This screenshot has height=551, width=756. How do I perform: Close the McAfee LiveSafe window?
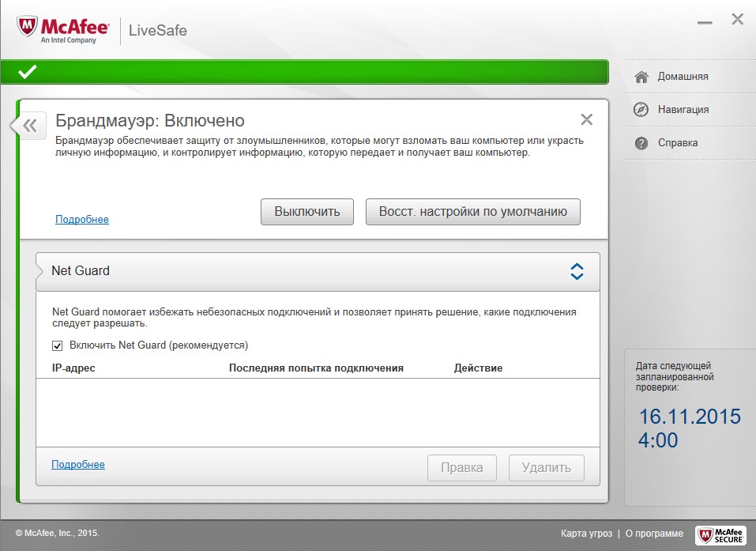pyautogui.click(x=737, y=19)
